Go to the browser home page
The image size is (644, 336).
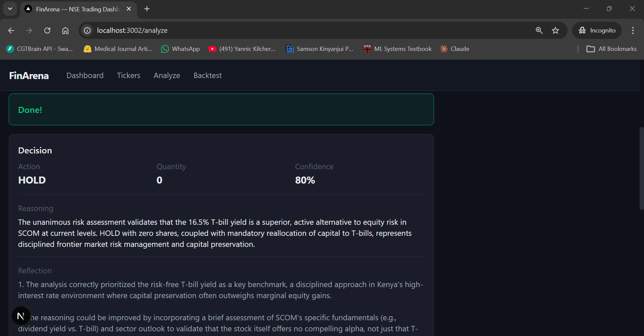tap(65, 30)
